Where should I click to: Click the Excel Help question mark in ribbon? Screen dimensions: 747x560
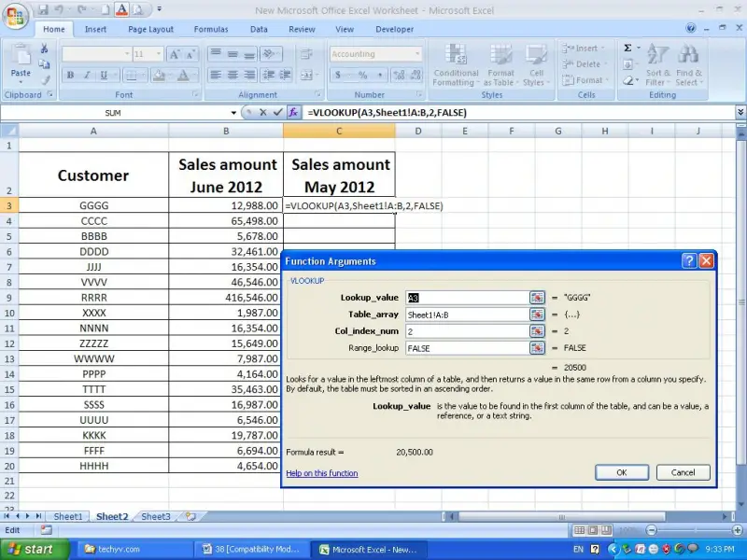tap(691, 28)
